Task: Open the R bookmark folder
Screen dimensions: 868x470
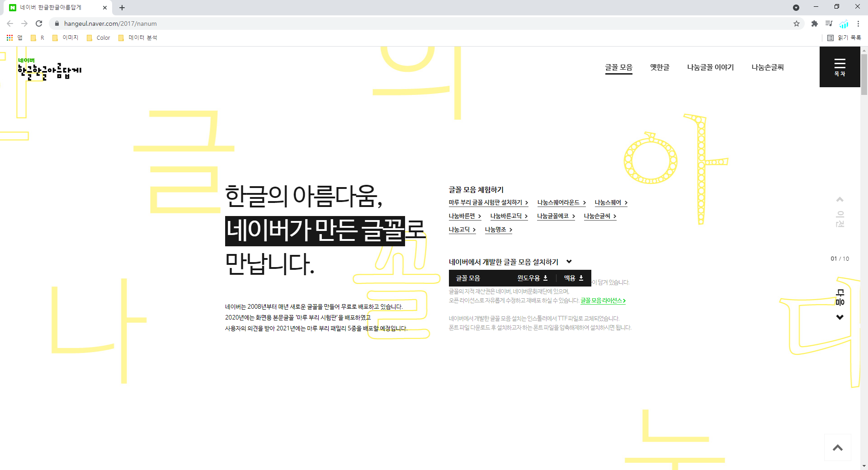Action: point(38,38)
